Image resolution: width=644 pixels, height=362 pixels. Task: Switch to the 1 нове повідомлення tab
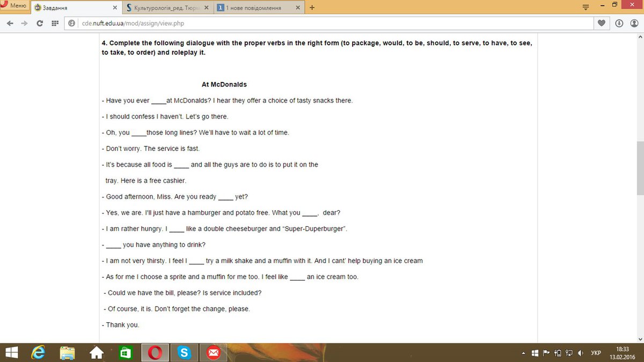(x=259, y=8)
